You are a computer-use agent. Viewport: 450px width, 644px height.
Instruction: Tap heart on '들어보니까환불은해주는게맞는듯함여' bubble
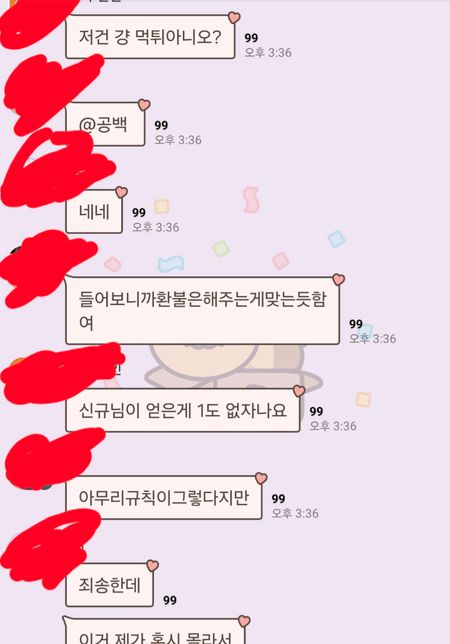tap(338, 280)
